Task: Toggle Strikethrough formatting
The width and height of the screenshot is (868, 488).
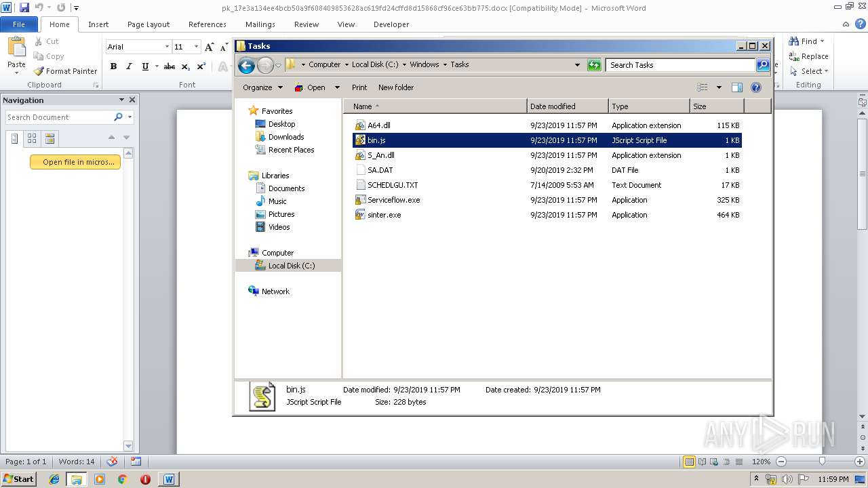Action: 170,66
